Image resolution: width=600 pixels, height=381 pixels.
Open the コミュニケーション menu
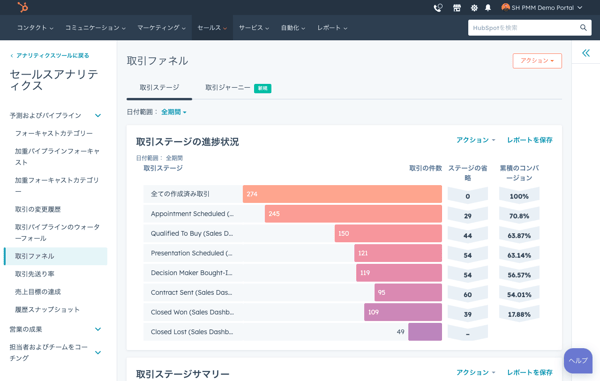(x=95, y=28)
